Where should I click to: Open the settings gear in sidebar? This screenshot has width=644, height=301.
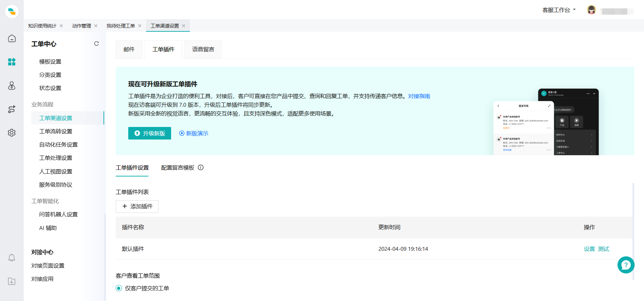pos(12,133)
